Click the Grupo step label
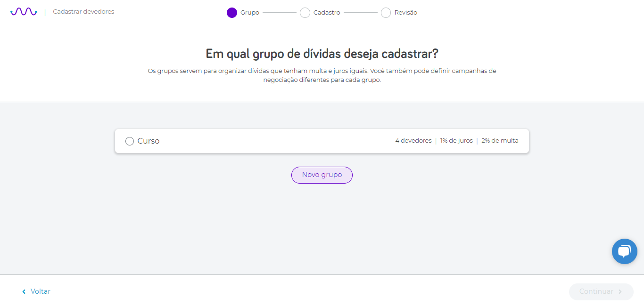644x306 pixels. [250, 13]
